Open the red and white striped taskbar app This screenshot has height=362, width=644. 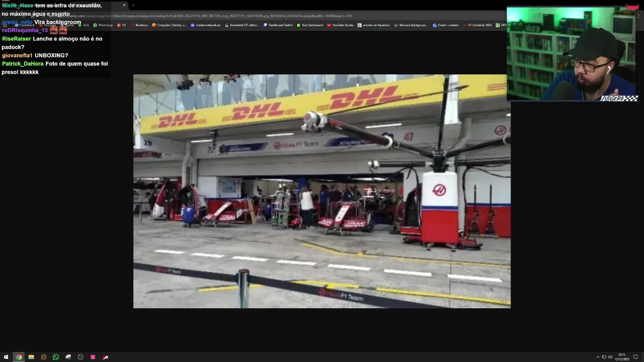[x=106, y=357]
